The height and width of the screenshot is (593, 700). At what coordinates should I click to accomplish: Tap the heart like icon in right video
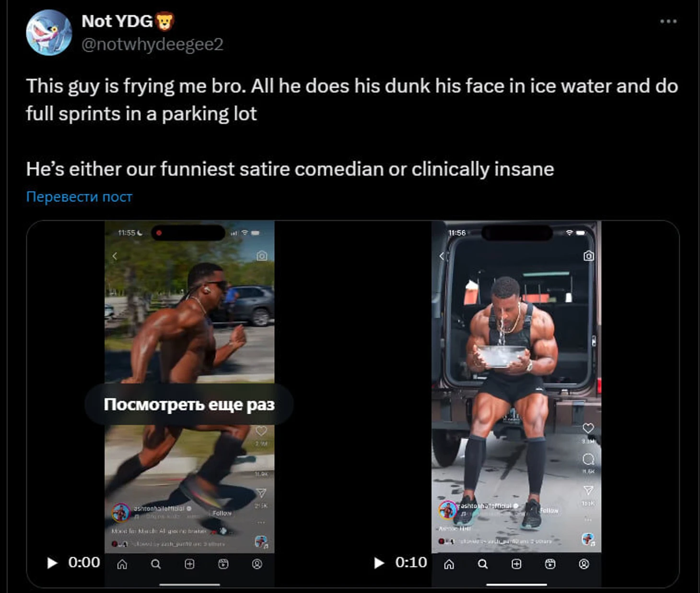588,428
